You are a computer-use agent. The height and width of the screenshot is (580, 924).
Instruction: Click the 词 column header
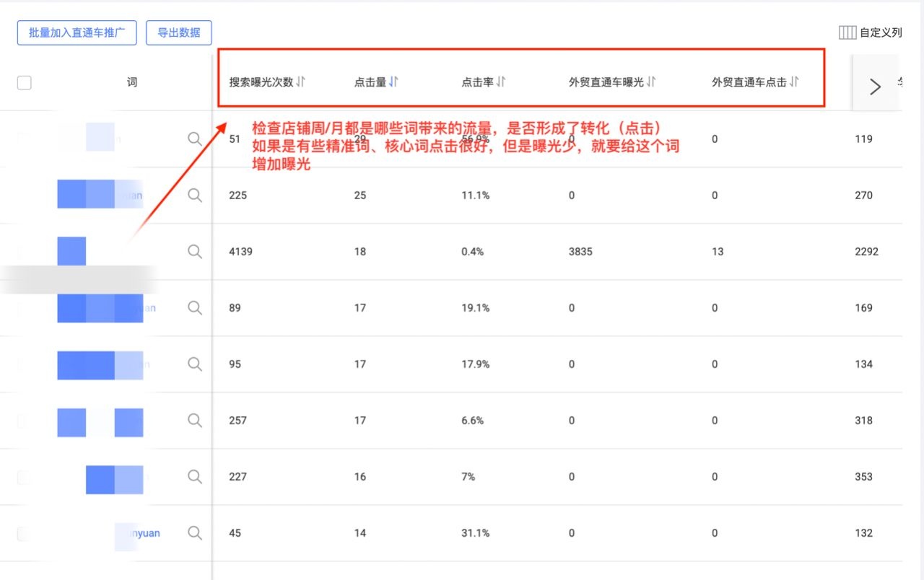point(132,82)
